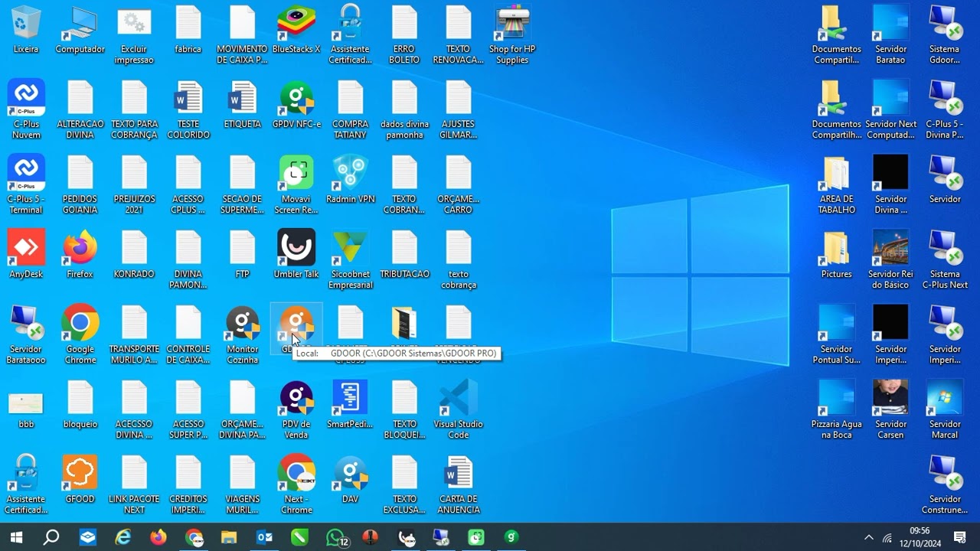Select the Servidor Barataooo remote shortcut
This screenshot has height=551, width=980.
[x=26, y=335]
